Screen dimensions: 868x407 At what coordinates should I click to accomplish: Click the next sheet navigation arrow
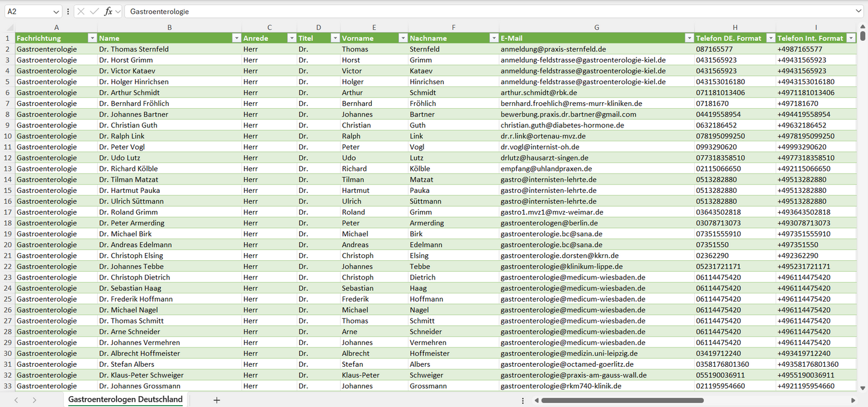pos(34,400)
